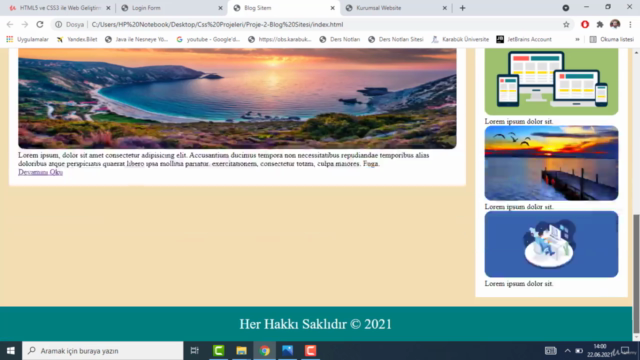Click the Windows search box
The width and height of the screenshot is (640, 360).
coord(102,351)
